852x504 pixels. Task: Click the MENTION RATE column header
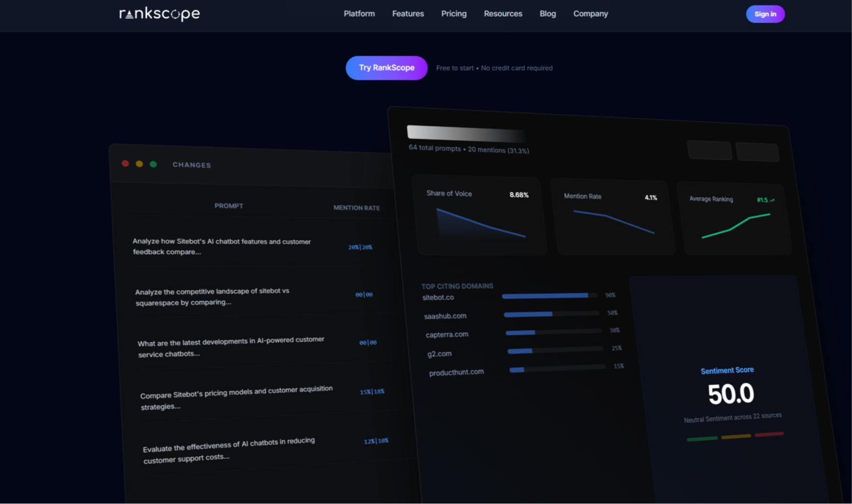click(356, 208)
